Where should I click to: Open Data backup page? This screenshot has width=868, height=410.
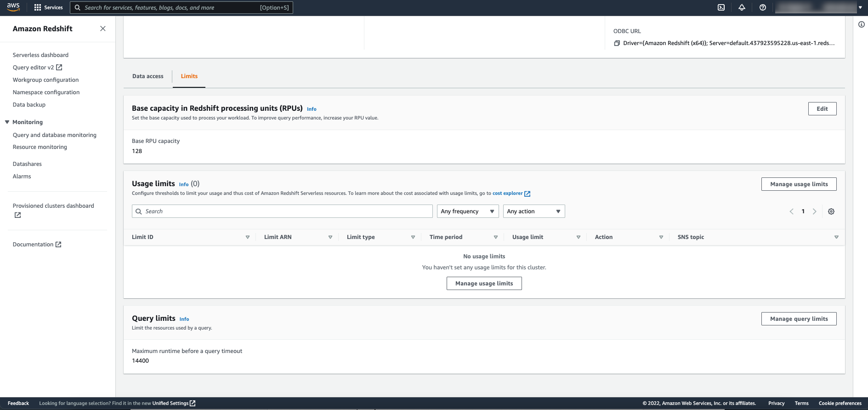tap(29, 105)
